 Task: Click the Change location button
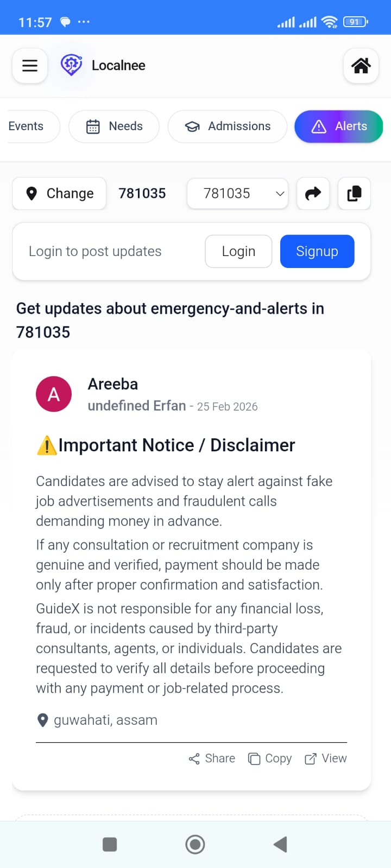(x=59, y=193)
